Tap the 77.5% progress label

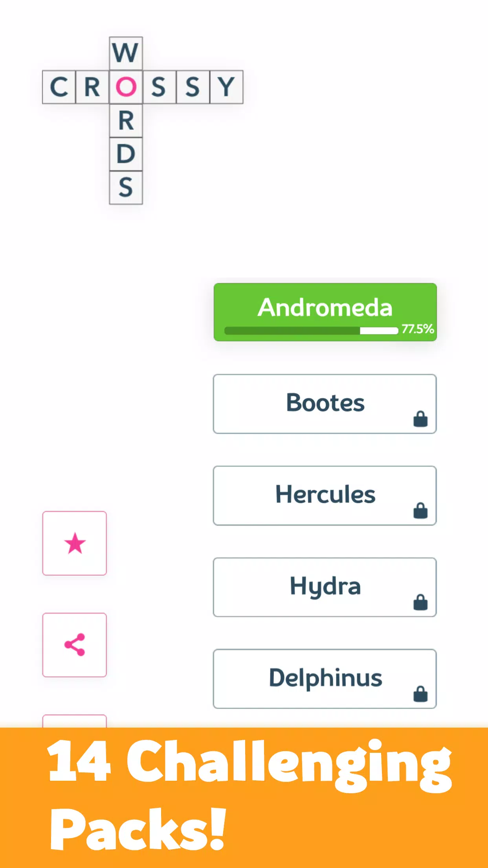(x=417, y=329)
